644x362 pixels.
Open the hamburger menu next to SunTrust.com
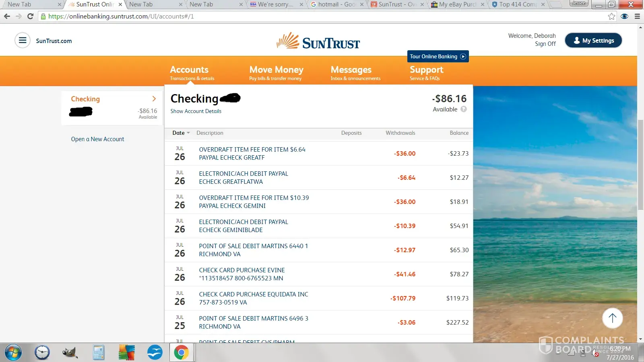click(23, 41)
